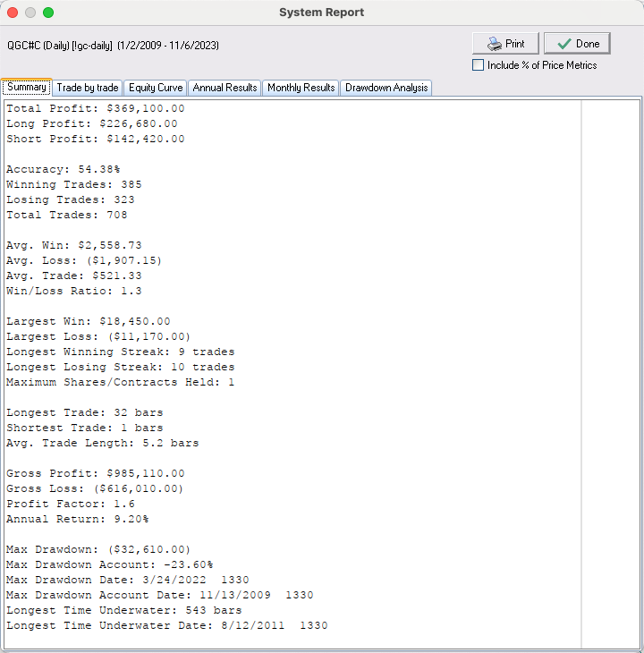Click the Annual Return: 9.20% line
This screenshot has width=644, height=653.
[78, 519]
